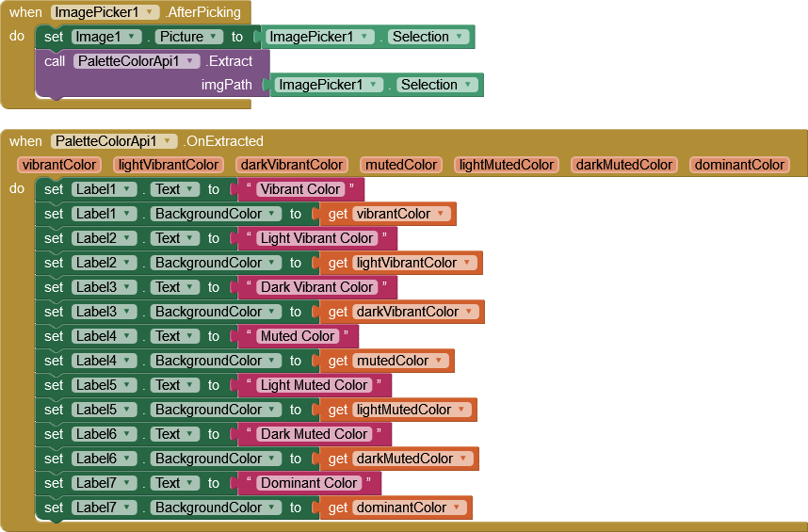808x532 pixels.
Task: Open Label4 dropdown in the BackgroundColor row
Action: 105,361
